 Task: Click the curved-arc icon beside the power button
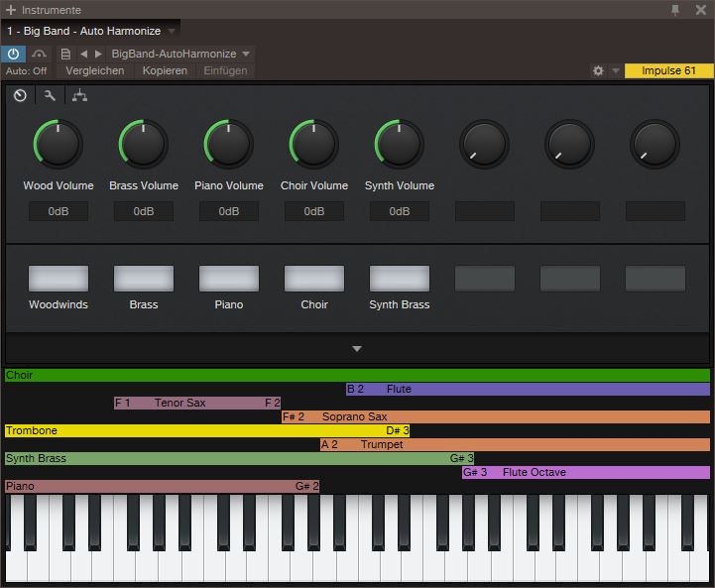coord(39,54)
